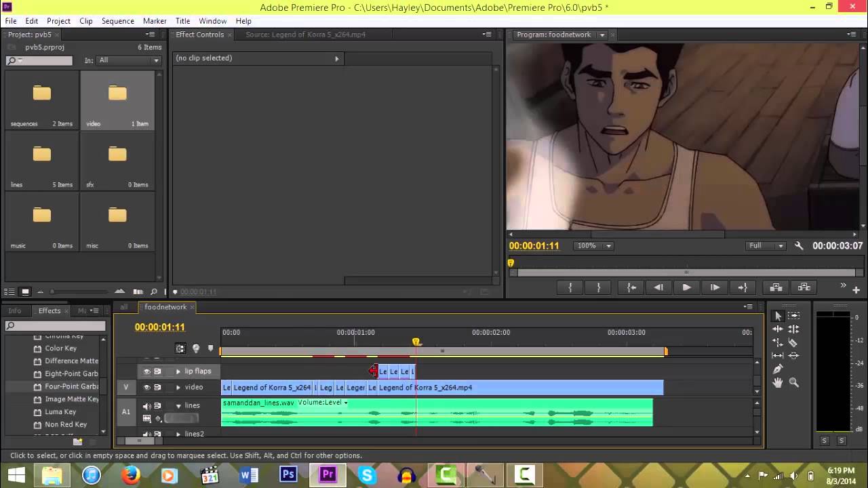Viewport: 868px width, 488px height.
Task: Activate the Rate Stretch tool
Action: click(x=778, y=342)
